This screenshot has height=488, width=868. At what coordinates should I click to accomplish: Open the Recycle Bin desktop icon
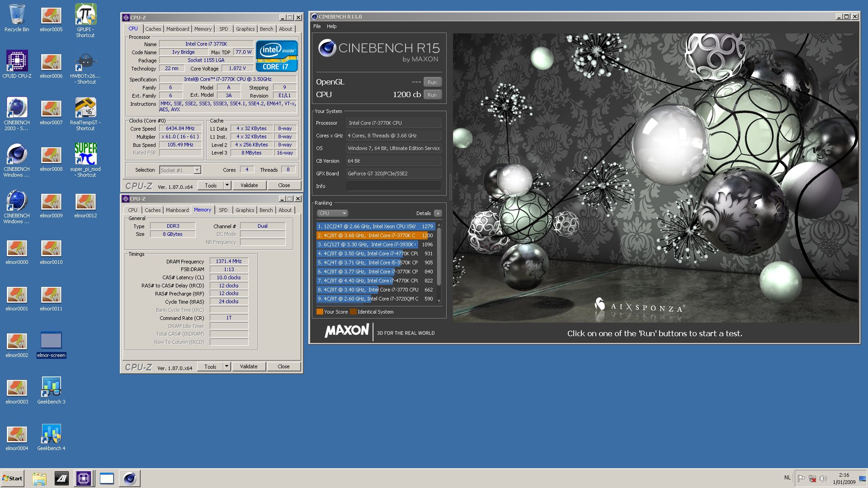pos(17,18)
